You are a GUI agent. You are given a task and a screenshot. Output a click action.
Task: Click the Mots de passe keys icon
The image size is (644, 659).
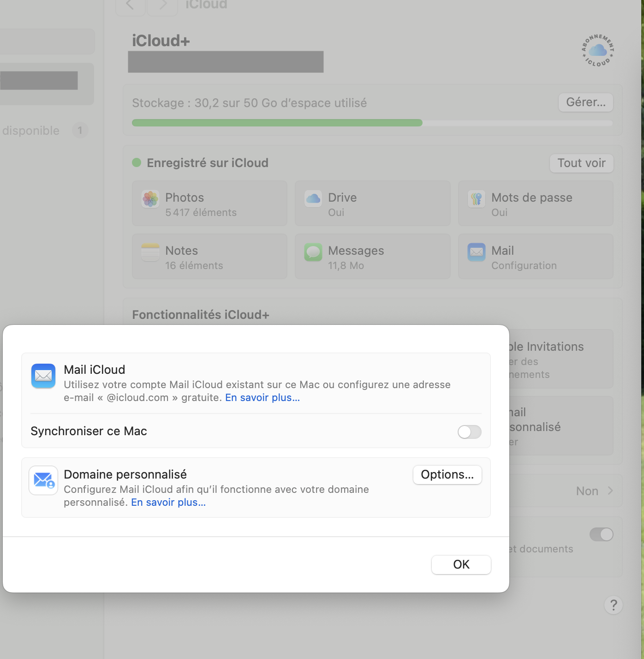(x=477, y=199)
